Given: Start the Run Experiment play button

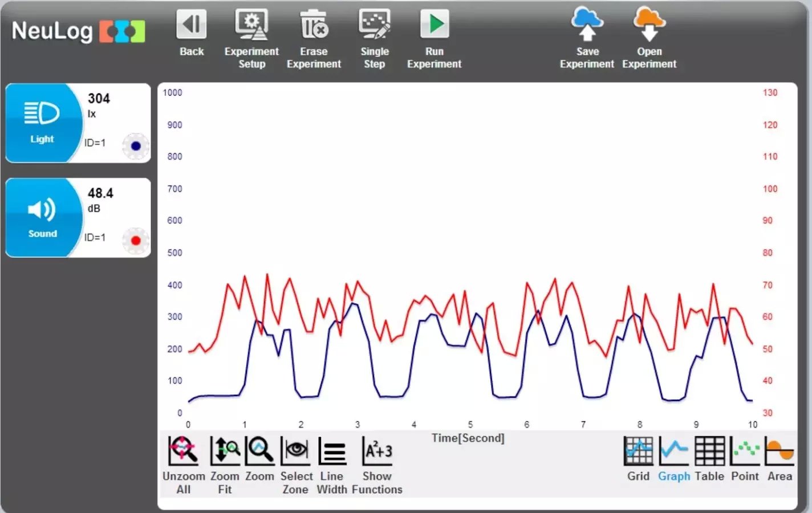Looking at the screenshot, I should pos(435,24).
